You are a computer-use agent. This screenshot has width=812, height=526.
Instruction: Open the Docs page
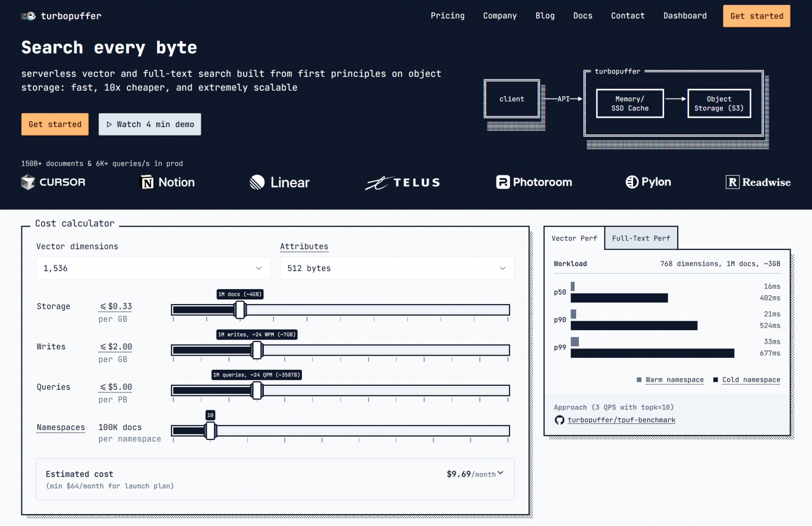[x=583, y=16]
